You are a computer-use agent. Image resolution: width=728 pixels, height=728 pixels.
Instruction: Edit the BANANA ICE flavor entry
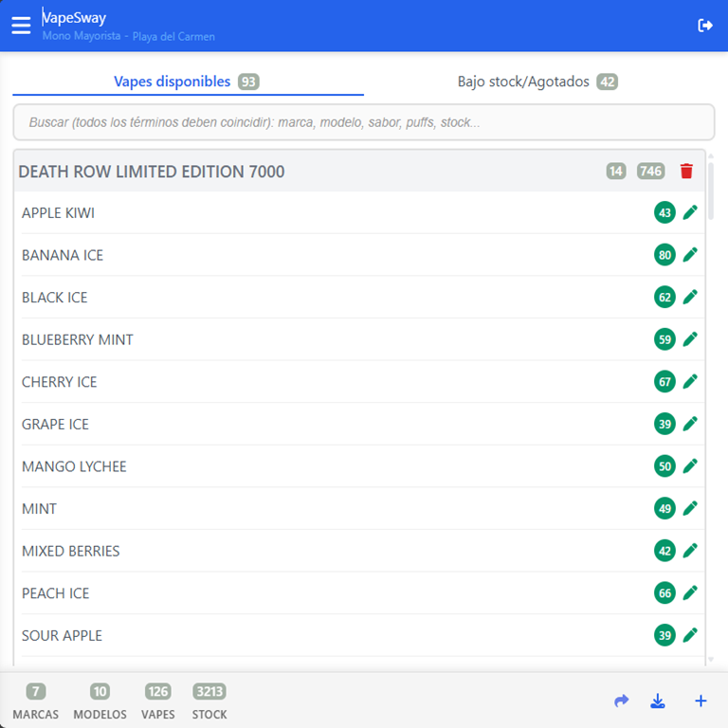pos(690,255)
